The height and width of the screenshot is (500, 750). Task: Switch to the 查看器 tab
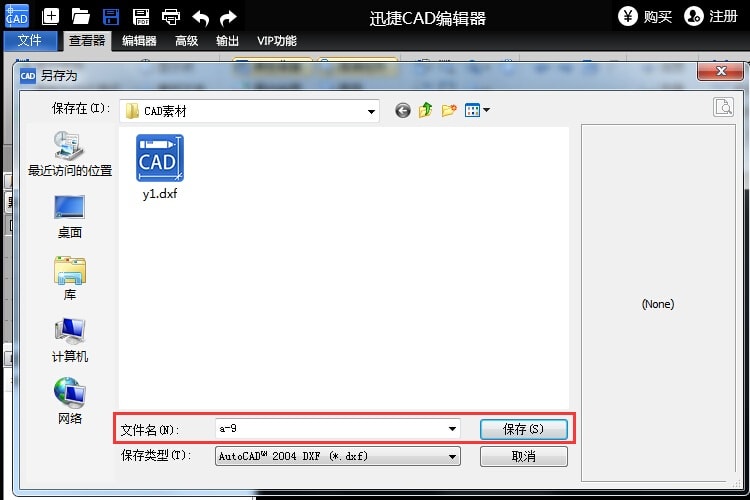pyautogui.click(x=87, y=41)
